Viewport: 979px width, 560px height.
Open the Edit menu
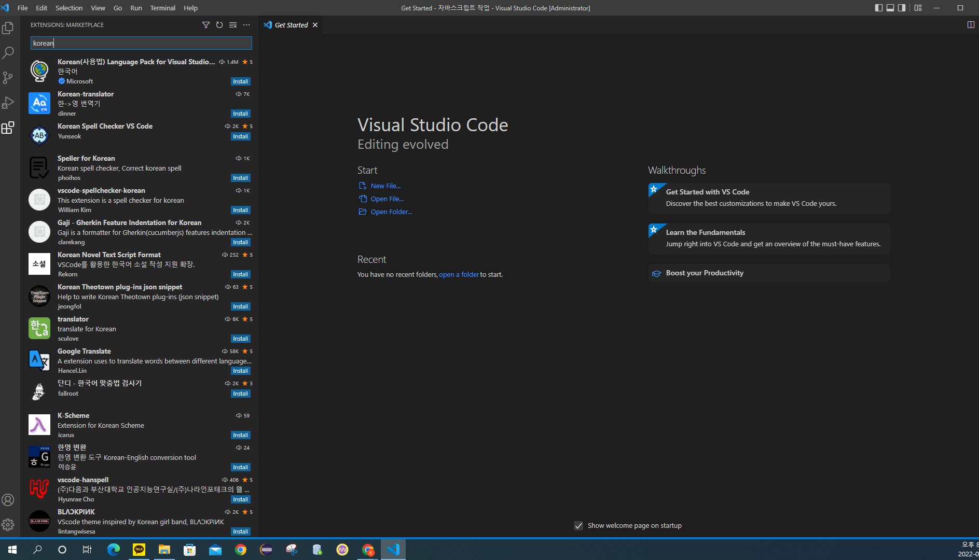[x=42, y=8]
